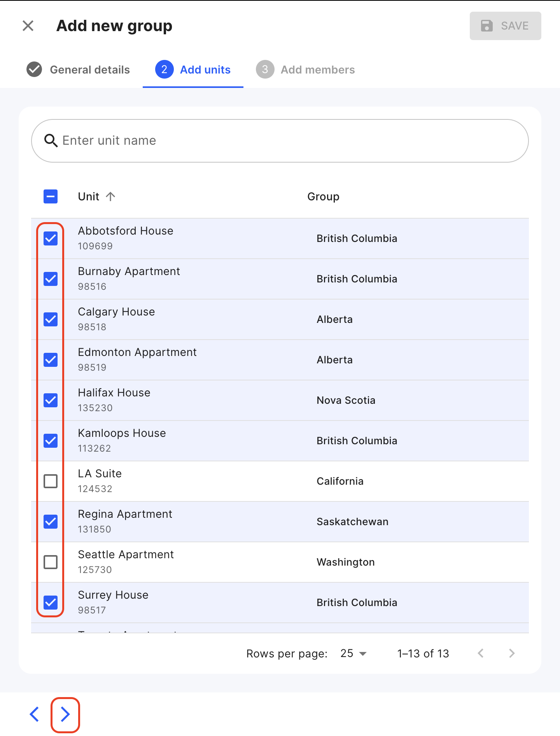560x736 pixels.
Task: Click the table next page arrow
Action: [512, 654]
